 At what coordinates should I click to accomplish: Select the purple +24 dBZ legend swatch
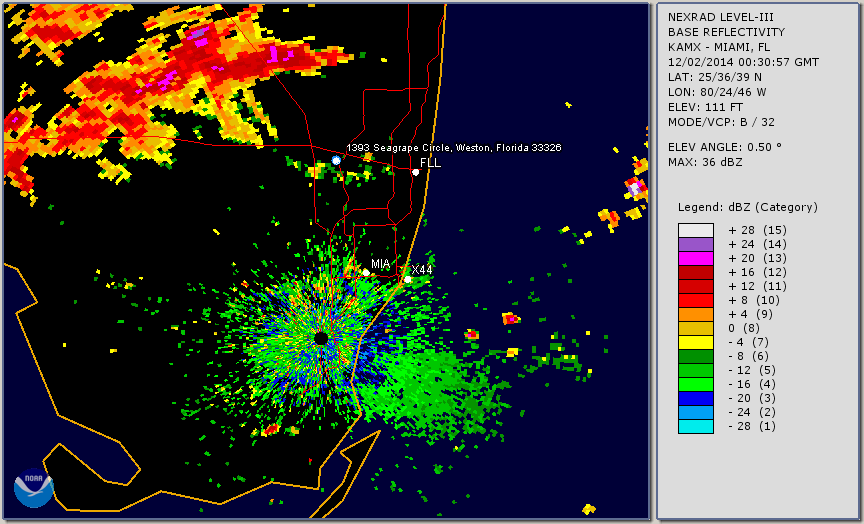(x=696, y=245)
